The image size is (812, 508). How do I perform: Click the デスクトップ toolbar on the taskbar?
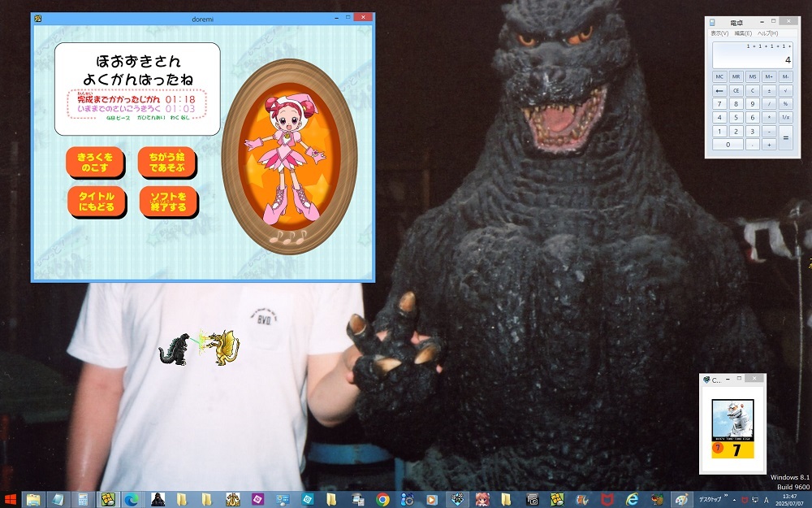click(710, 499)
